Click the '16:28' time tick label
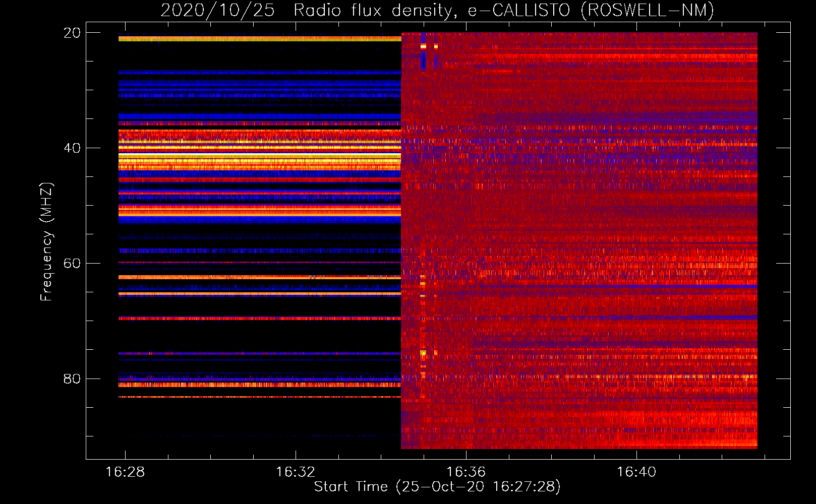The width and height of the screenshot is (816, 504). pos(125,472)
